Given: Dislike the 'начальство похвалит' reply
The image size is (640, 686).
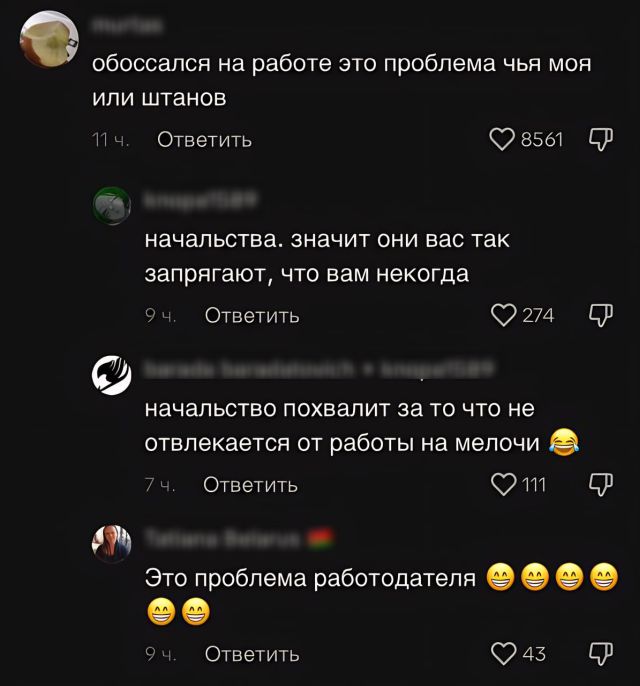Looking at the screenshot, I should (601, 484).
